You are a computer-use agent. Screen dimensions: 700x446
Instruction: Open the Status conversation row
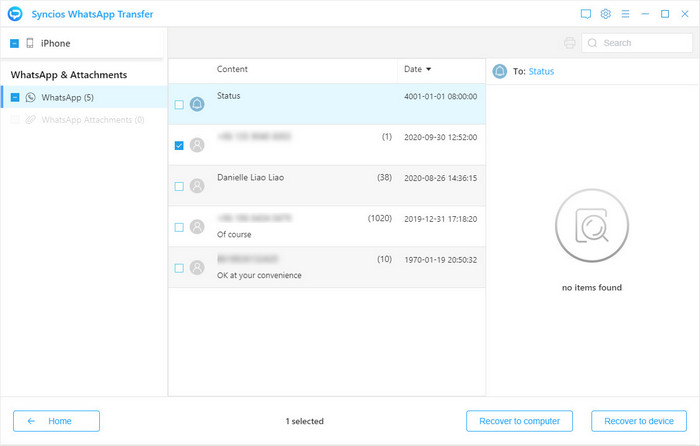tap(327, 104)
